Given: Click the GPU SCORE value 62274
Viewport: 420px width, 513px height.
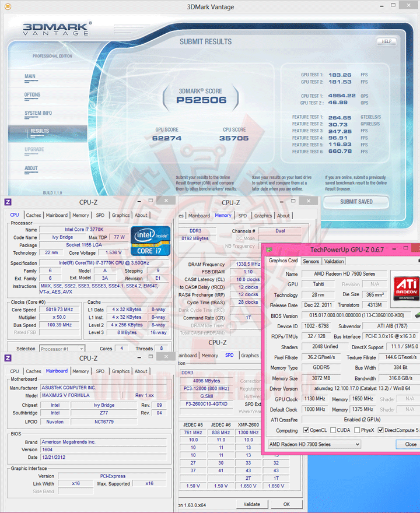Looking at the screenshot, I should click(167, 138).
